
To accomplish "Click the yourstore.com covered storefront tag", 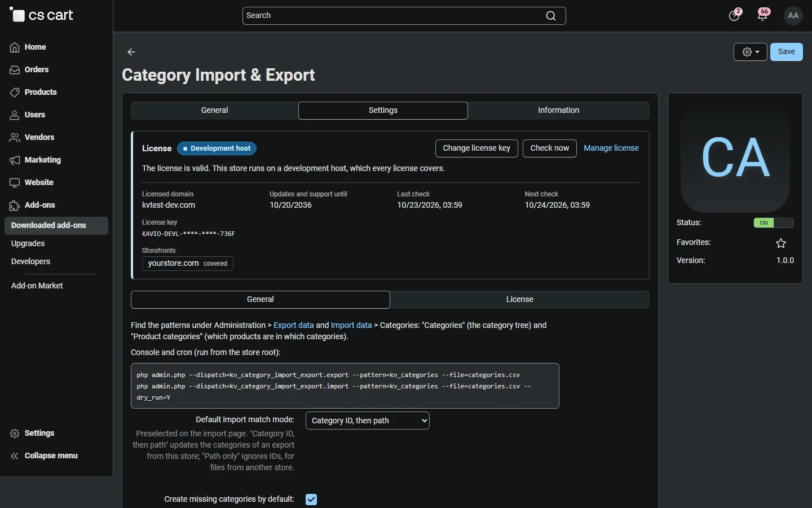I will (x=188, y=264).
